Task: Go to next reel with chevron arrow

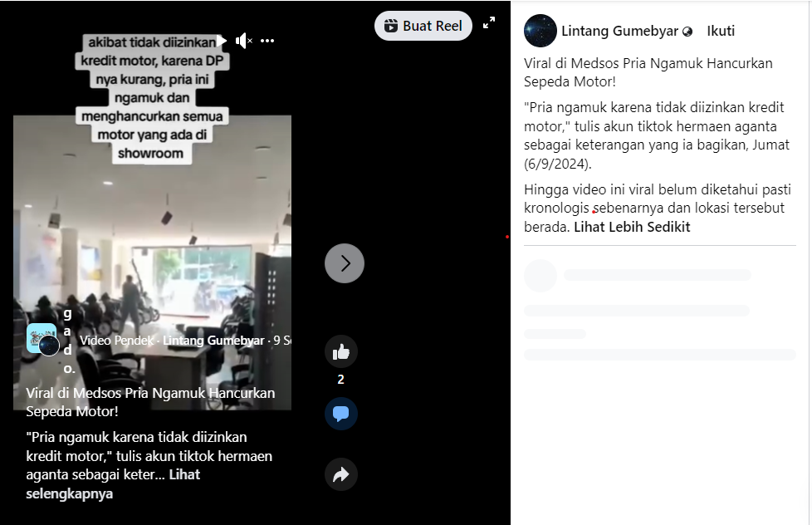Action: coord(345,263)
